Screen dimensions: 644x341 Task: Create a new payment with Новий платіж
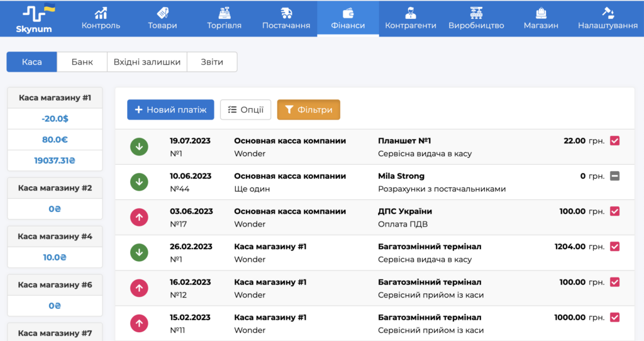pos(170,109)
